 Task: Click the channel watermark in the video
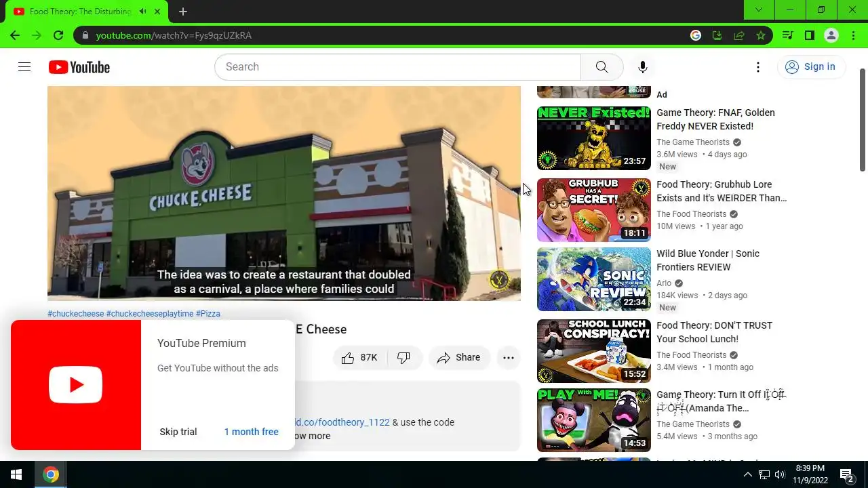point(499,279)
